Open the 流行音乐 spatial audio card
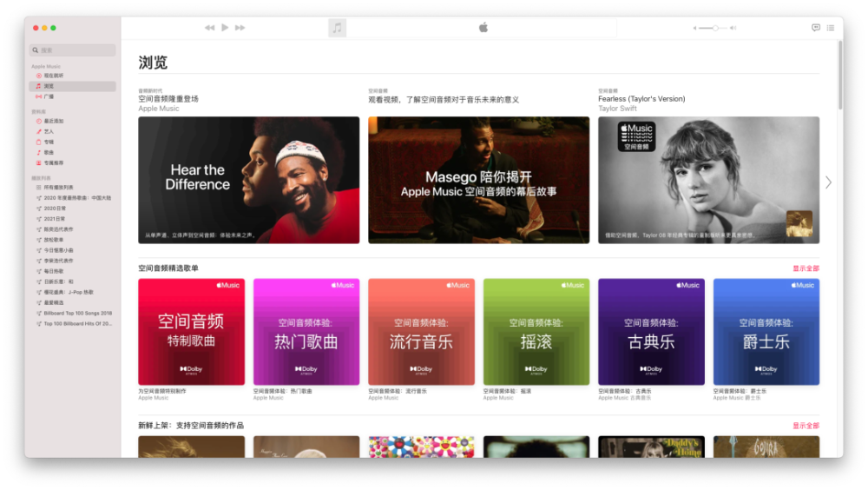Viewport: 868px width, 490px height. pyautogui.click(x=421, y=332)
